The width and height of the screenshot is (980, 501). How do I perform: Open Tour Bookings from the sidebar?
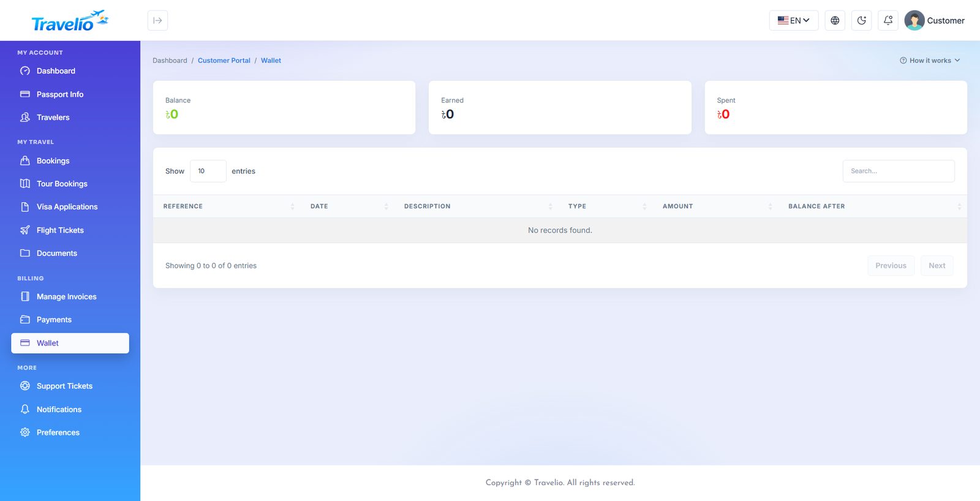(x=70, y=184)
